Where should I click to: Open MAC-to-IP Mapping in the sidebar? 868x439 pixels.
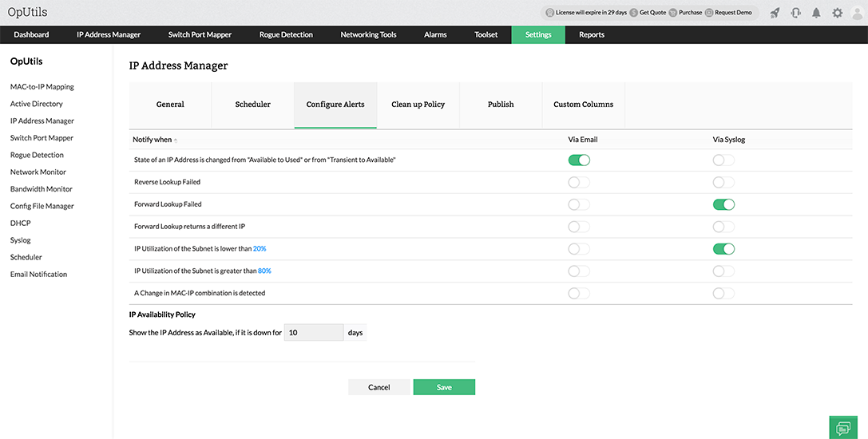point(42,87)
